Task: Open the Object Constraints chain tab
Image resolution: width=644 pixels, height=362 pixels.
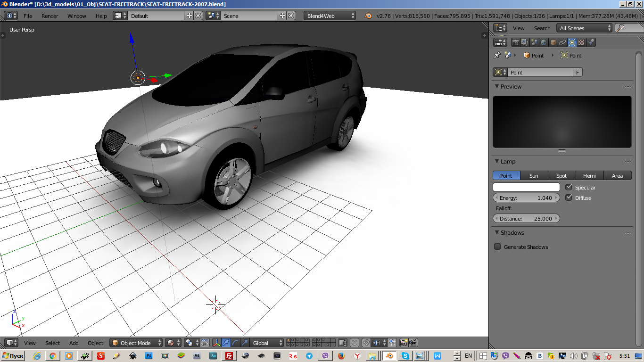Action: pos(562,42)
